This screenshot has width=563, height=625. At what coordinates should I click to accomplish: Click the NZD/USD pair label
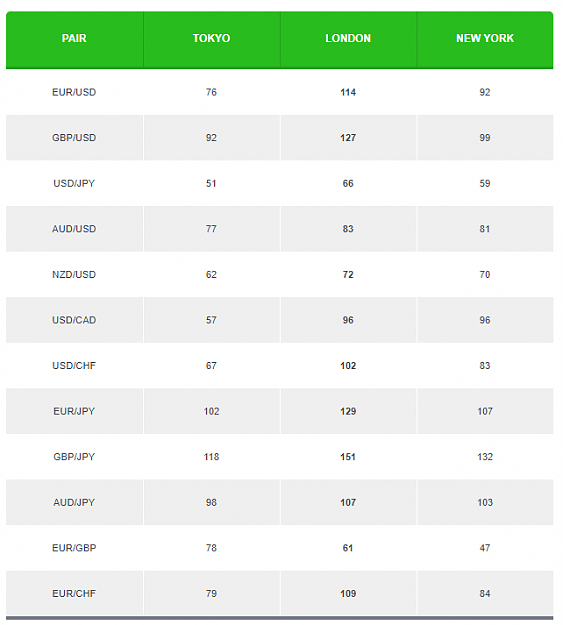click(x=74, y=275)
